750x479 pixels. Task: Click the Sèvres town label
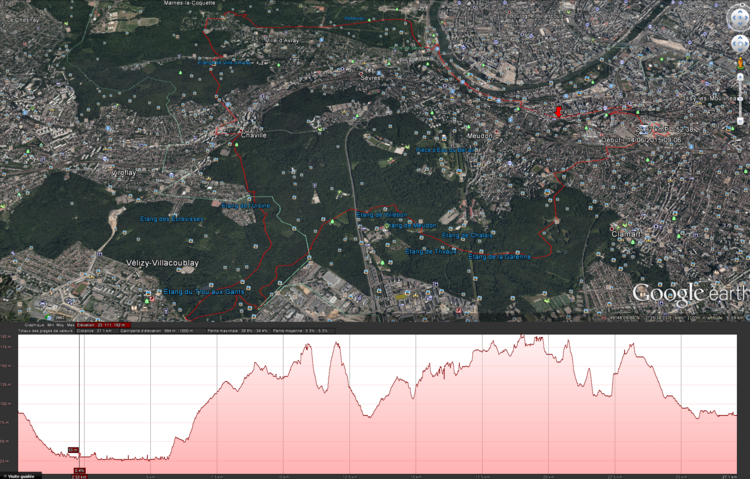pos(370,77)
